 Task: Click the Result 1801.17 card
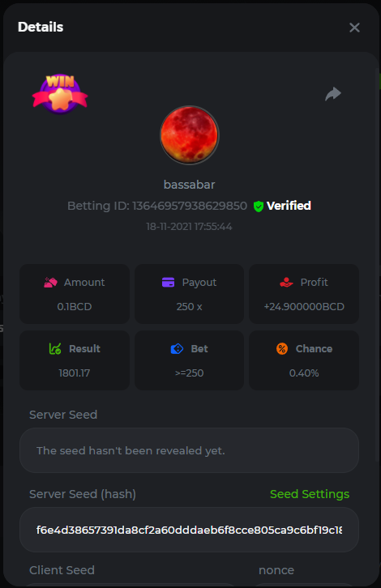pyautogui.click(x=75, y=360)
